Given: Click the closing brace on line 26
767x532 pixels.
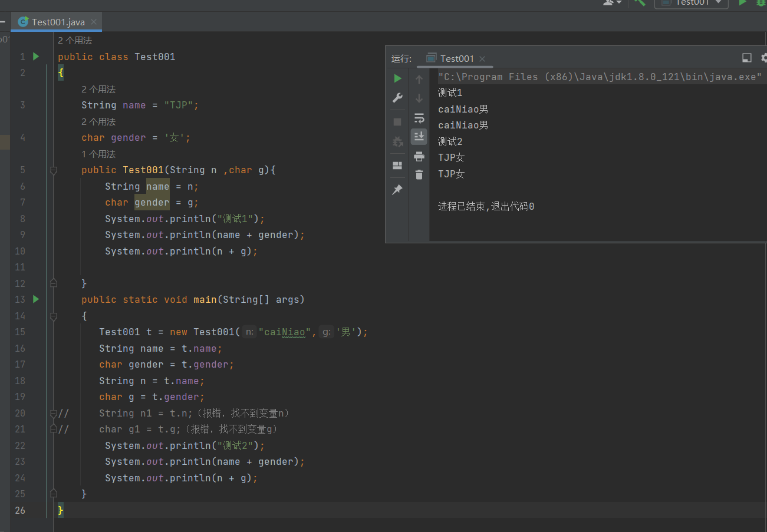Looking at the screenshot, I should coord(61,510).
